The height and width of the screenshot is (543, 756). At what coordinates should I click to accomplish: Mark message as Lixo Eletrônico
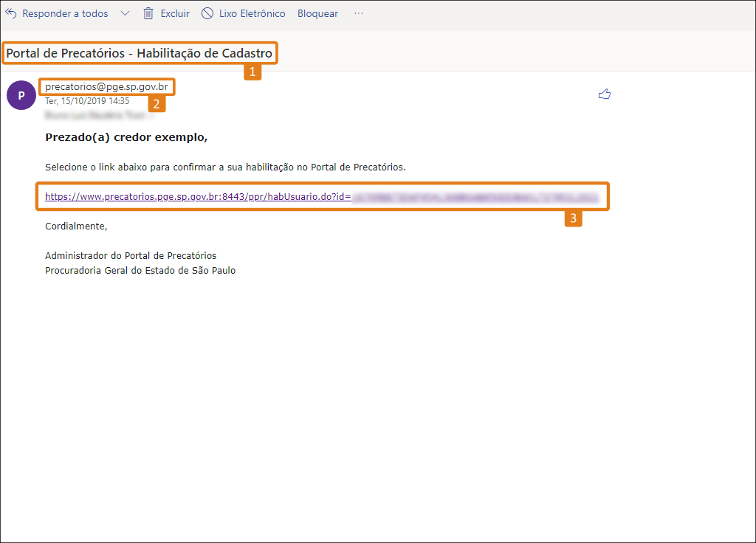click(252, 13)
